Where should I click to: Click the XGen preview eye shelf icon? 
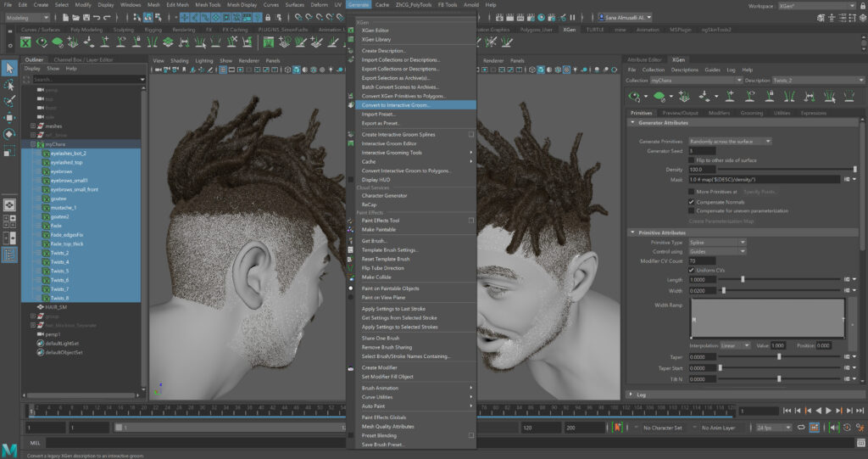pos(42,42)
